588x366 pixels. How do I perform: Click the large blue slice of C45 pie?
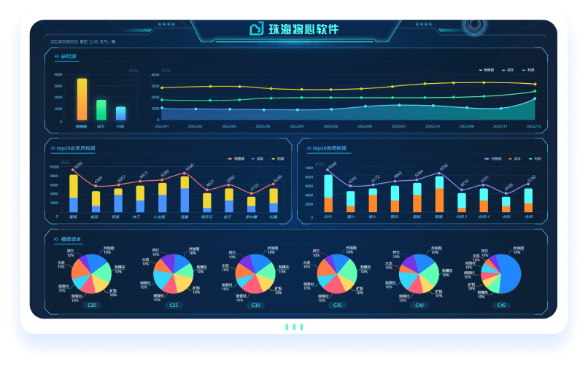(511, 273)
